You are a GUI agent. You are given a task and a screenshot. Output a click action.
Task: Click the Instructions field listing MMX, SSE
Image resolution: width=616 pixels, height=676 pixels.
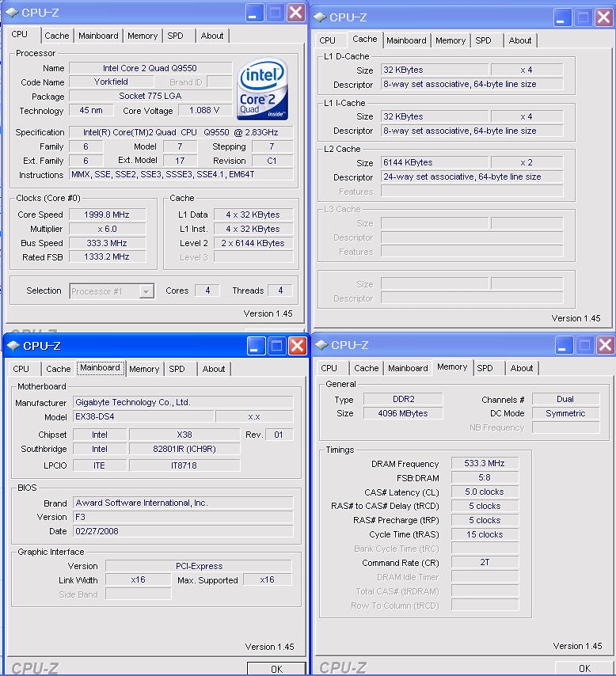pos(181,175)
